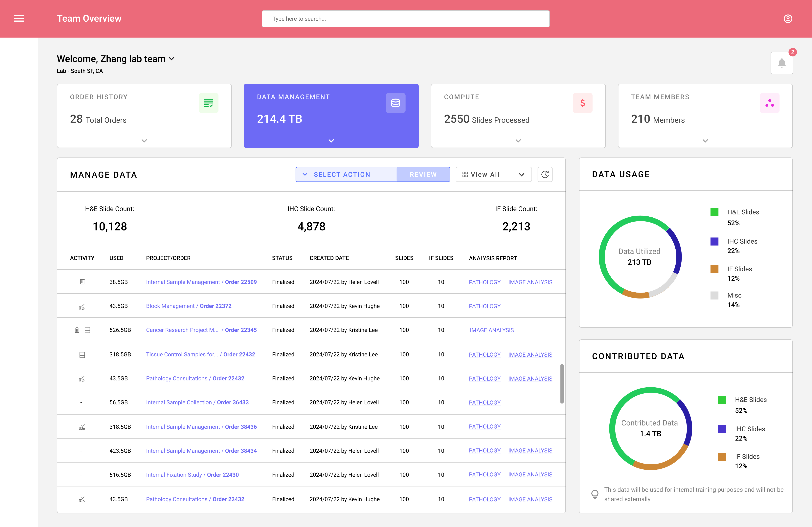
Task: Click archive icon for Order 22345 row
Action: point(87,330)
